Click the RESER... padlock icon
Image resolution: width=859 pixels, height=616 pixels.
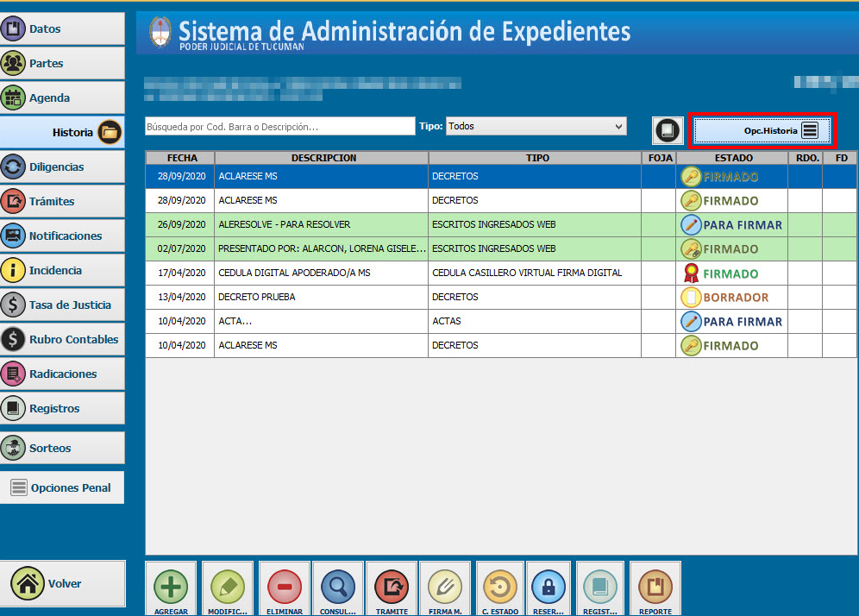coord(549,587)
